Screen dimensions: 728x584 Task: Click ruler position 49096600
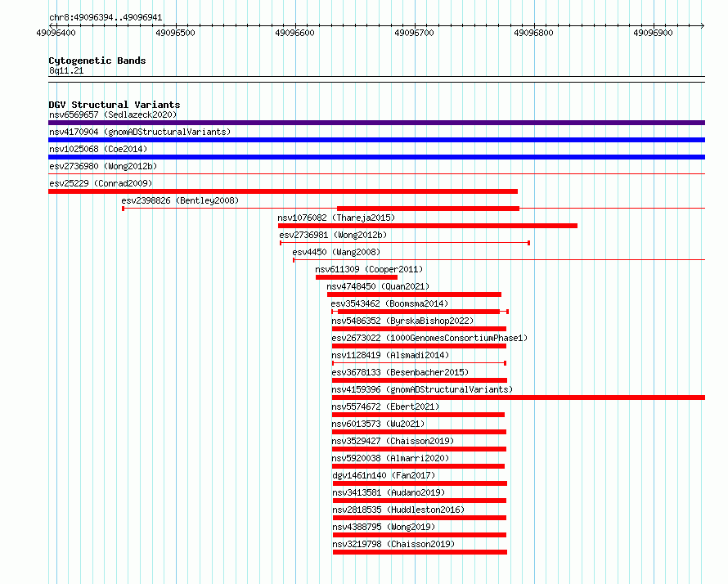click(x=294, y=33)
